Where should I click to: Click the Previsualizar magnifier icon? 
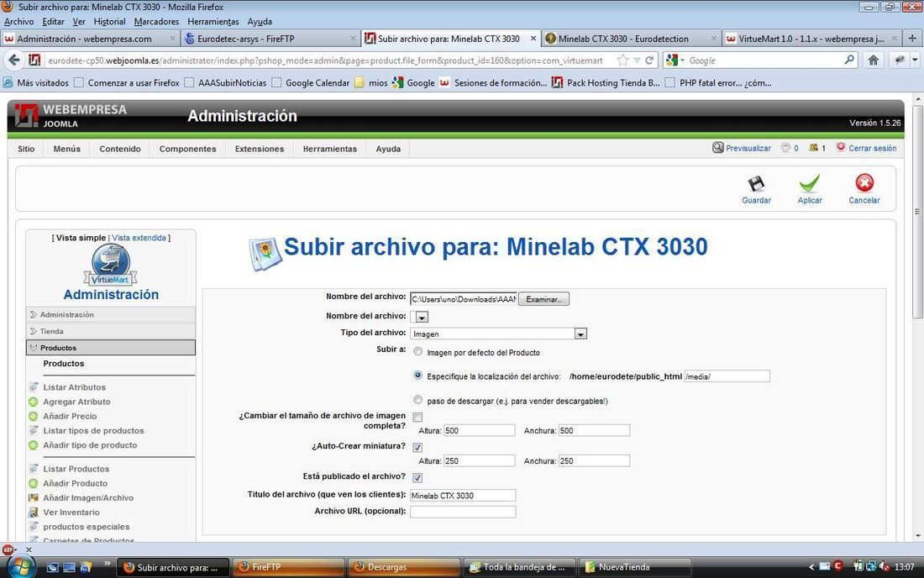coord(717,147)
